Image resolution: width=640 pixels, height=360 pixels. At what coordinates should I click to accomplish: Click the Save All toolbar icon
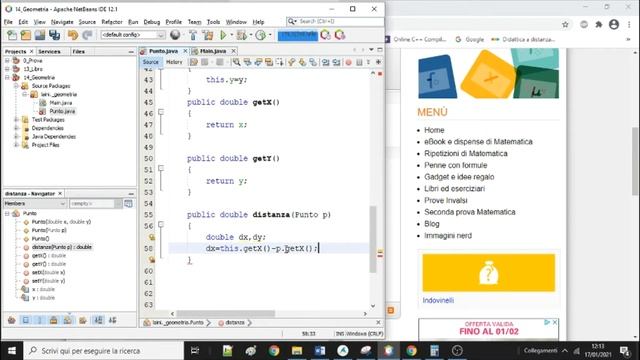coord(54,35)
